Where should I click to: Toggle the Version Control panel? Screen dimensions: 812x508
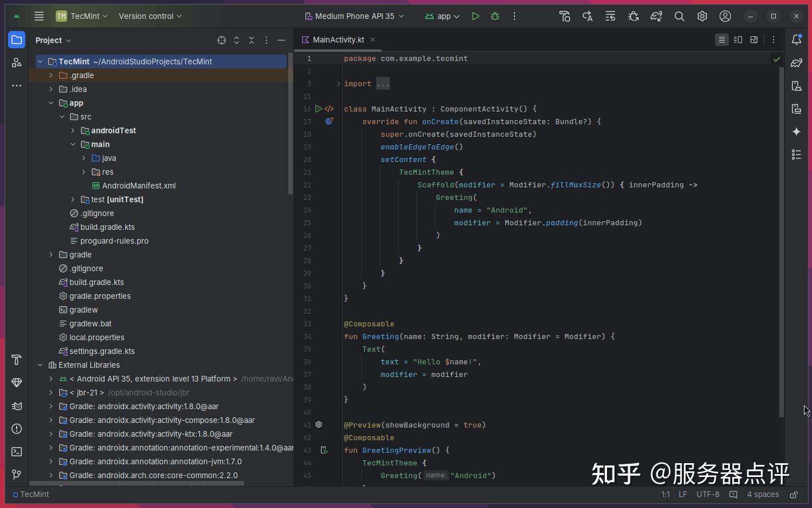coord(17,475)
